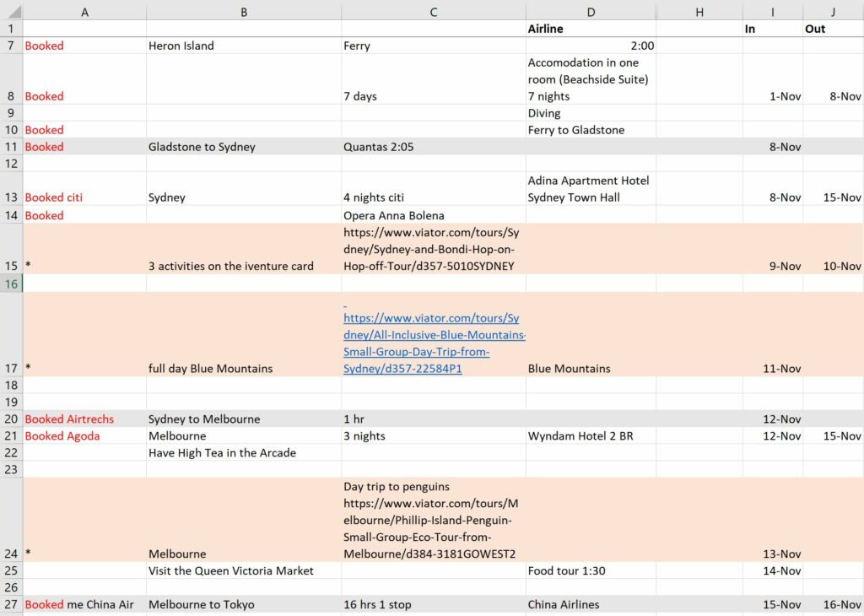Select column I header

(773, 12)
